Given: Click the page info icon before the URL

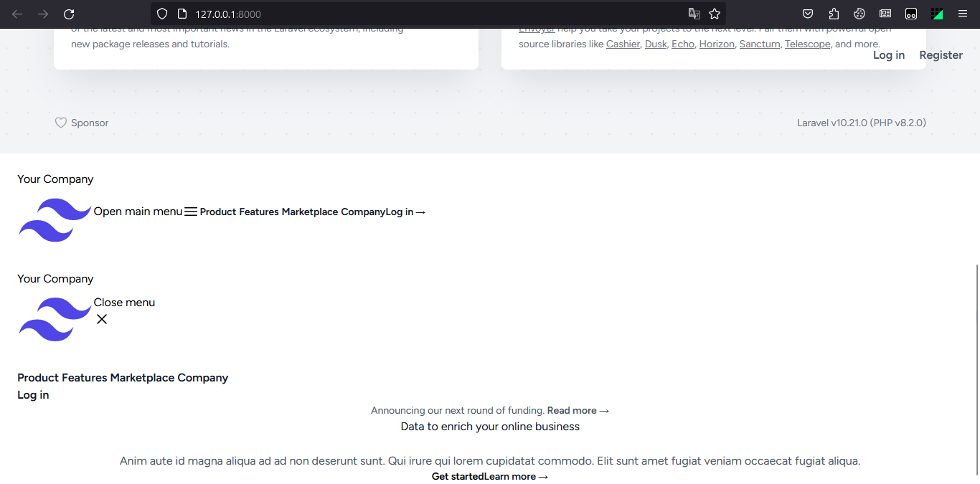Looking at the screenshot, I should 182,14.
